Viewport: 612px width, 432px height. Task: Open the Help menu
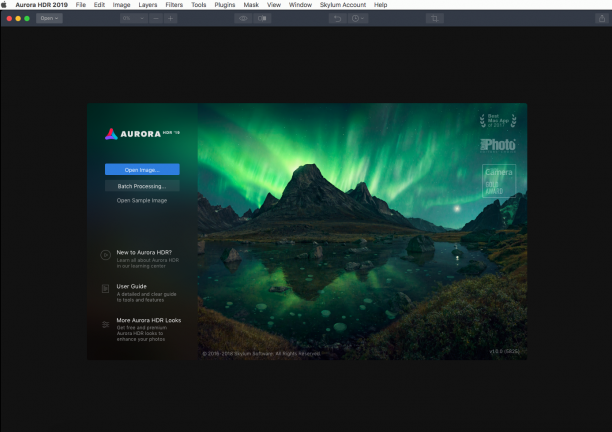click(381, 5)
